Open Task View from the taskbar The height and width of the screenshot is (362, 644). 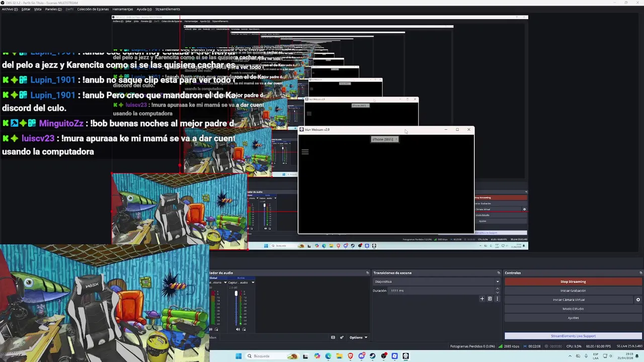(305, 356)
